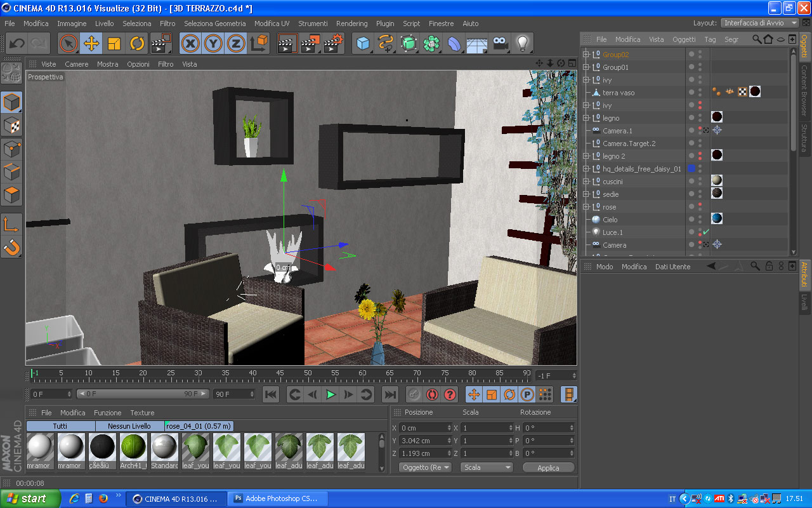Click the Undo arrow icon
812x508 pixels.
click(x=17, y=44)
